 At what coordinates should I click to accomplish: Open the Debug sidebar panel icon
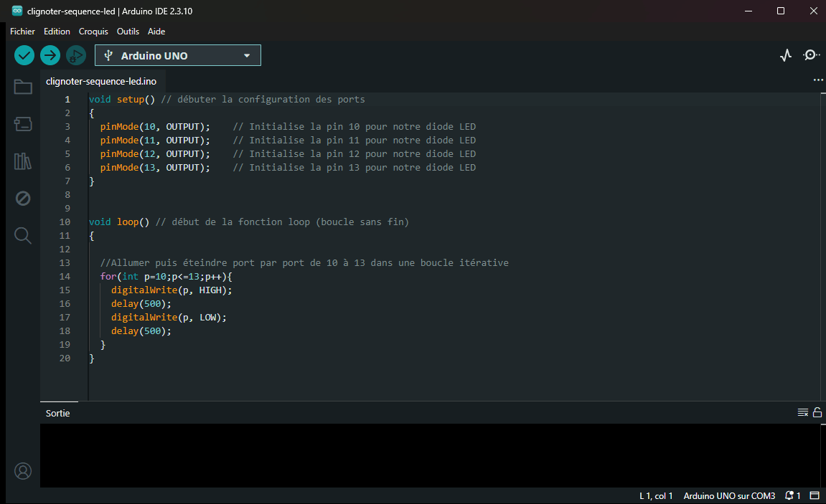[x=23, y=199]
